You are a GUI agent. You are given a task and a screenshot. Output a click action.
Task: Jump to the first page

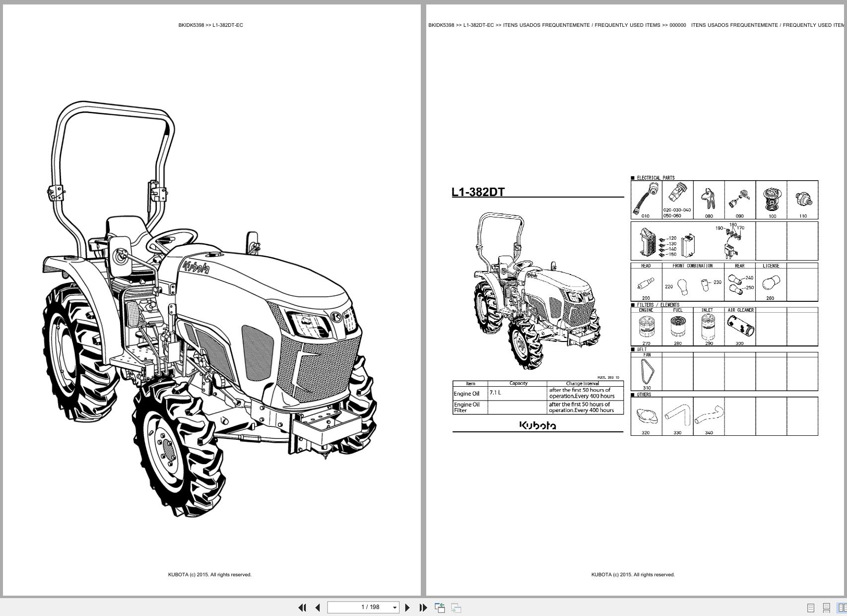302,607
